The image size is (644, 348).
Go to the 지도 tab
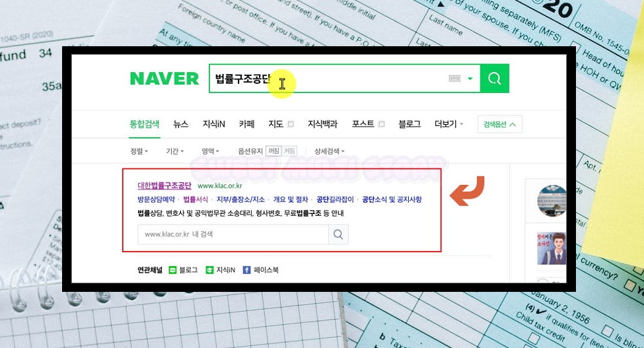(275, 124)
